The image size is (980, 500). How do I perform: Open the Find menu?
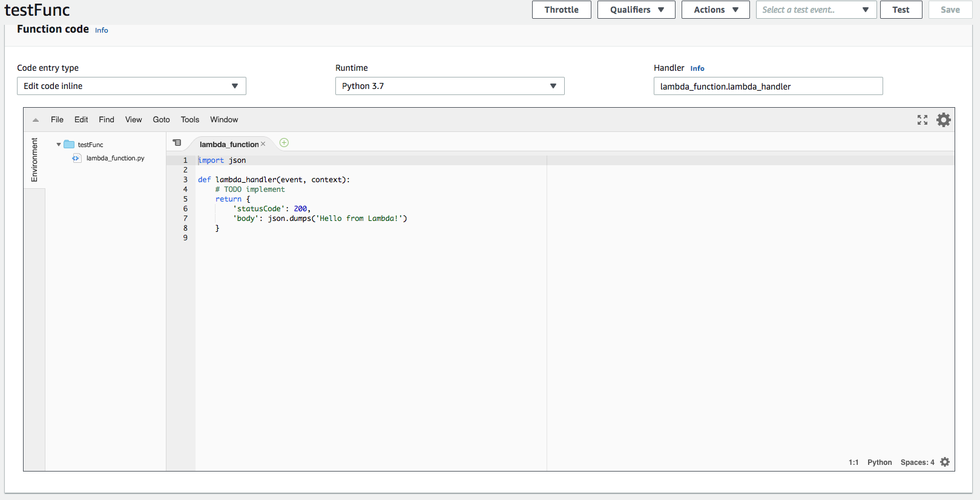tap(107, 120)
